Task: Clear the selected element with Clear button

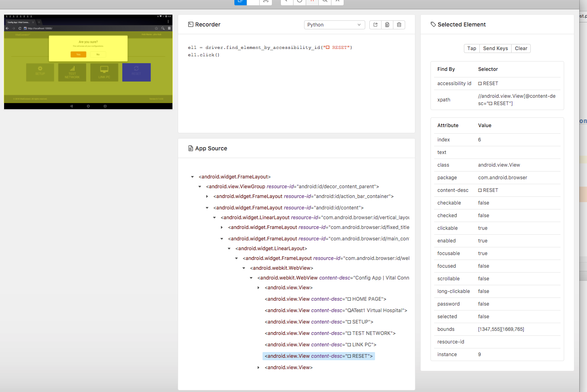Action: tap(521, 48)
